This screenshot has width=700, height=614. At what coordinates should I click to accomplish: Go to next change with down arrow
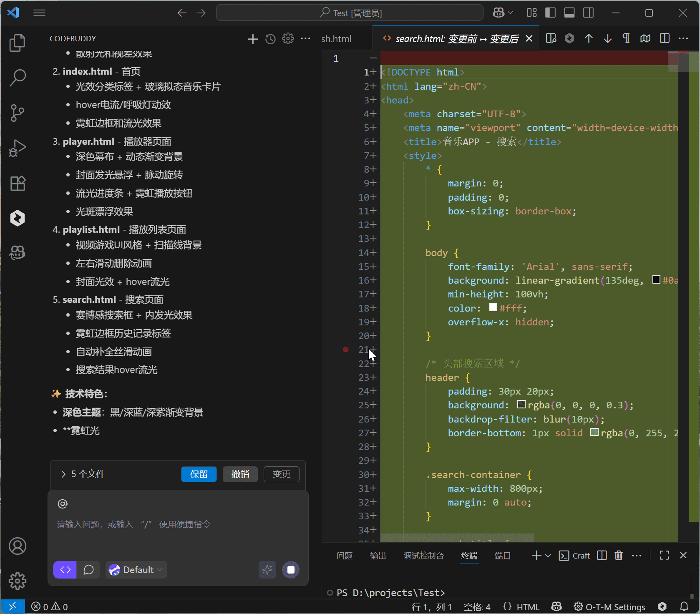607,39
